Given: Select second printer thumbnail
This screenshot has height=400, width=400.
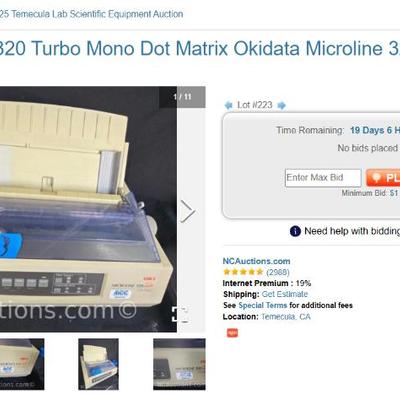Looking at the screenshot, I should tap(98, 364).
